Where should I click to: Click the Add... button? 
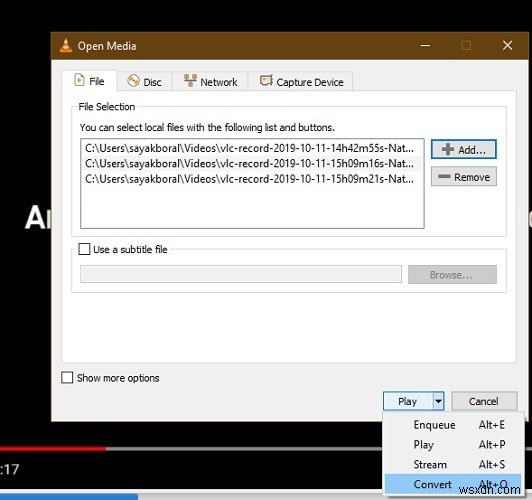pyautogui.click(x=463, y=149)
